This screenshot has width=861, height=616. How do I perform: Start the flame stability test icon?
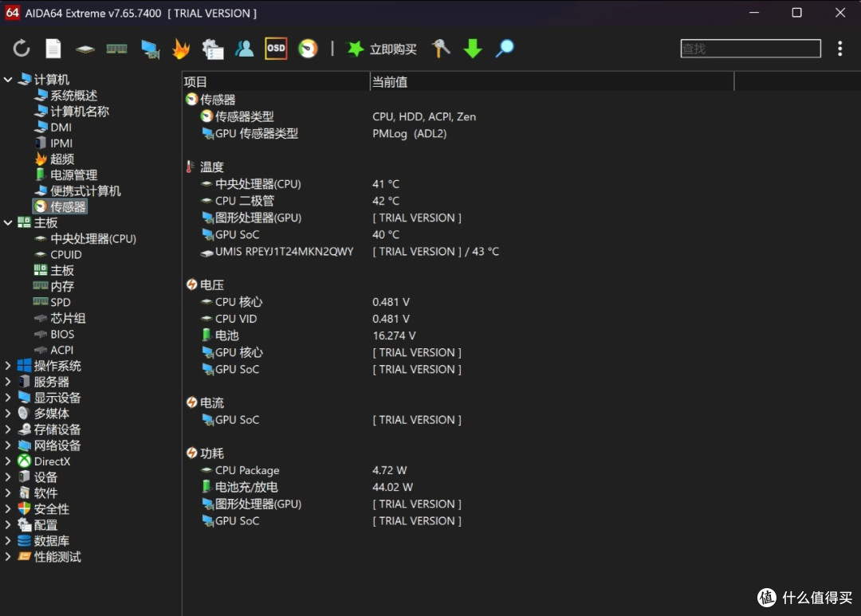181,49
